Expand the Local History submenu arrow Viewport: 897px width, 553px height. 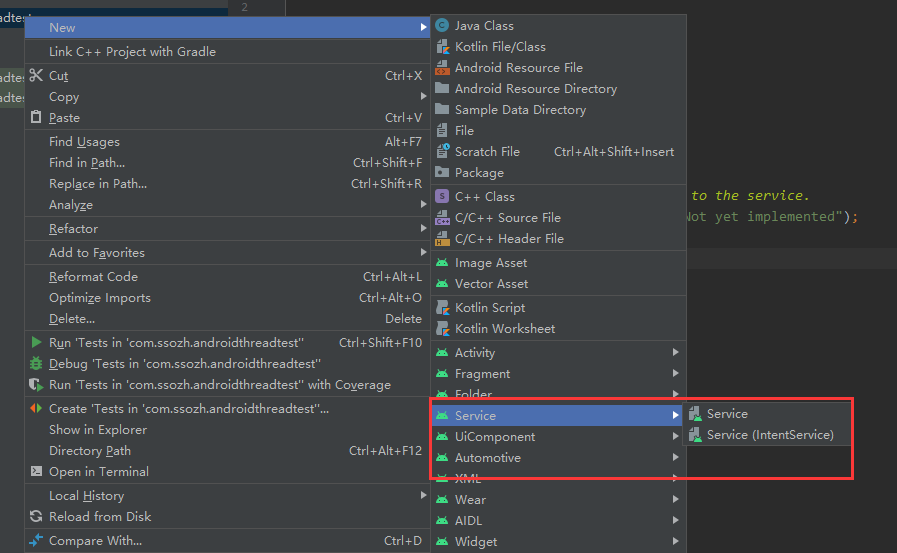point(423,495)
